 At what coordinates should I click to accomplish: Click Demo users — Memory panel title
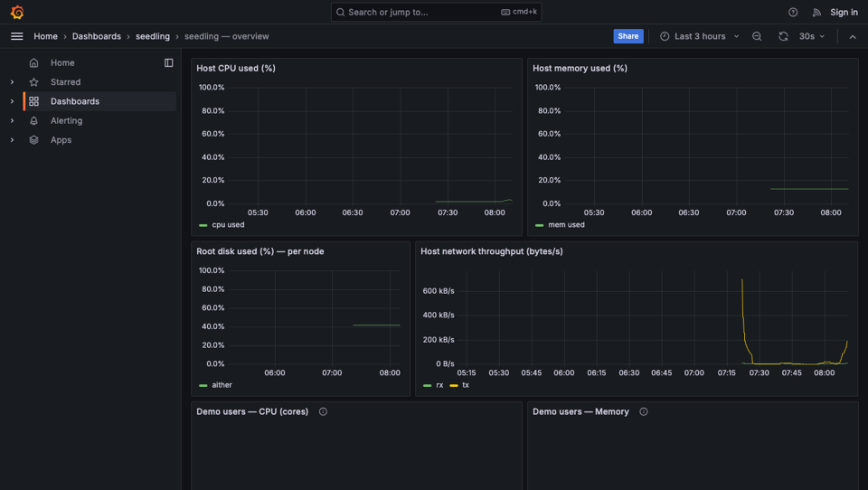pyautogui.click(x=580, y=411)
